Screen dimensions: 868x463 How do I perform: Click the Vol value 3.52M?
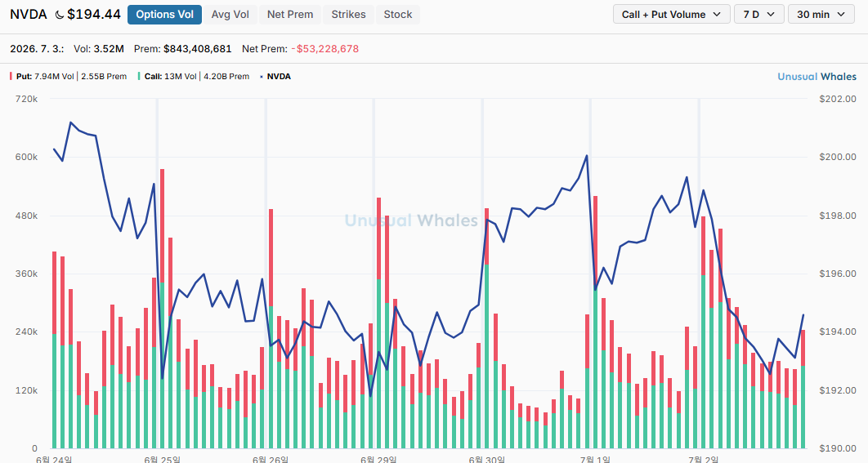pos(109,49)
